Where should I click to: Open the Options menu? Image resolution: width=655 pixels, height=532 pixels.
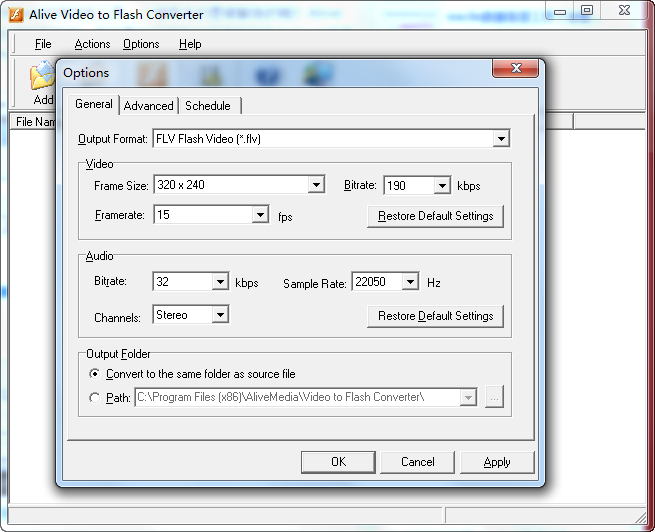click(141, 44)
